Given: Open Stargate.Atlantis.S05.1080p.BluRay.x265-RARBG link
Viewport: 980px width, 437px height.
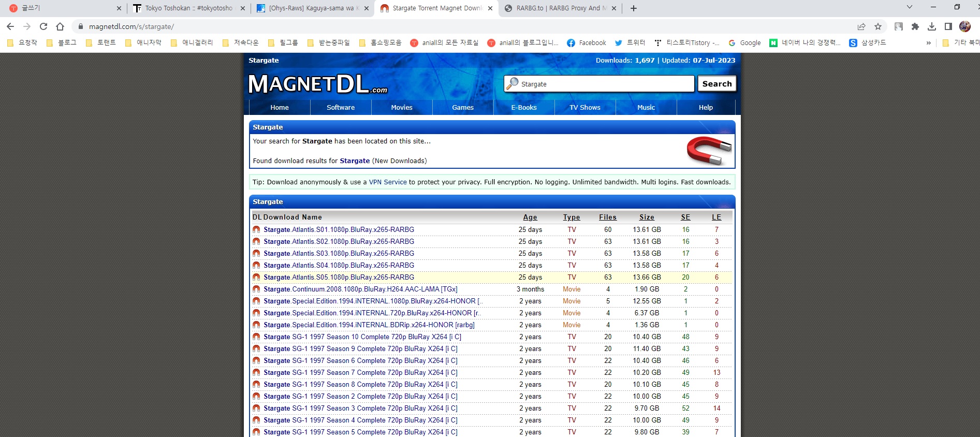Looking at the screenshot, I should coord(339,278).
